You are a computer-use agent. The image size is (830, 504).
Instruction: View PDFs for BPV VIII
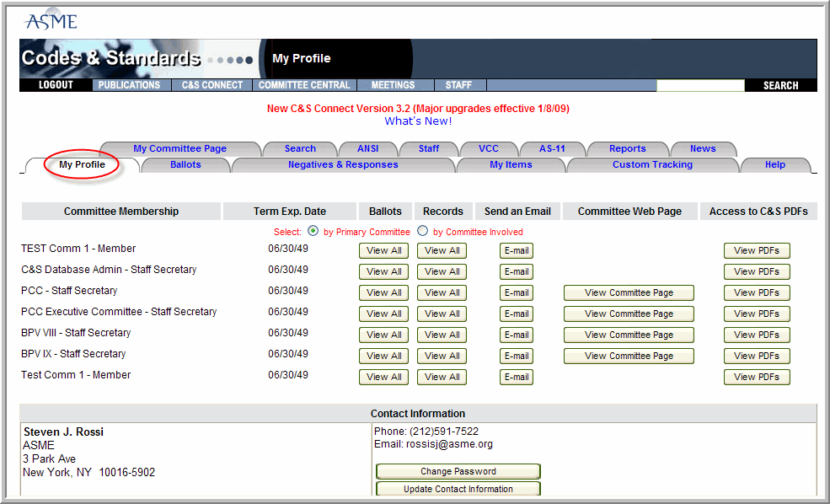coord(757,335)
